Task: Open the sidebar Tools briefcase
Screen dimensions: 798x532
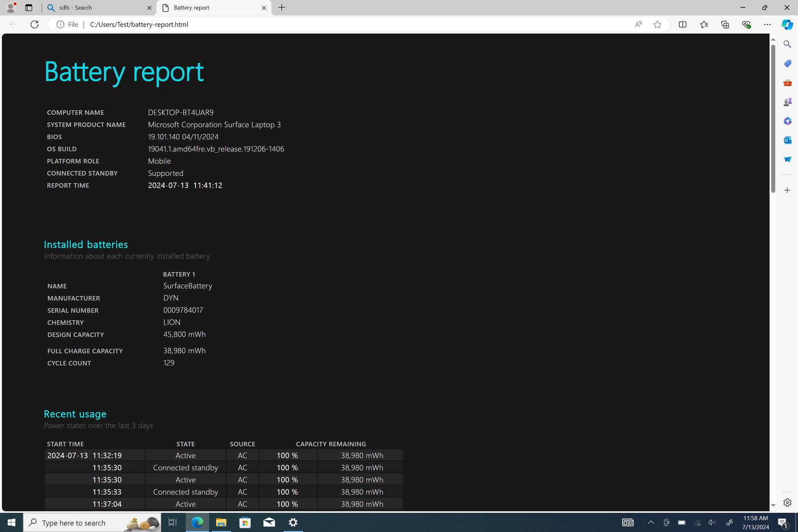Action: coord(787,83)
